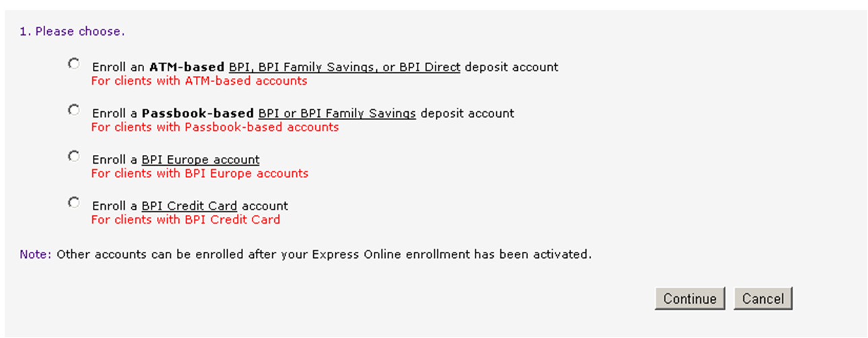Image resolution: width=868 pixels, height=338 pixels.
Task: Open the BPI, BPI Family Savings, or BPI Direct link
Action: pyautogui.click(x=344, y=67)
